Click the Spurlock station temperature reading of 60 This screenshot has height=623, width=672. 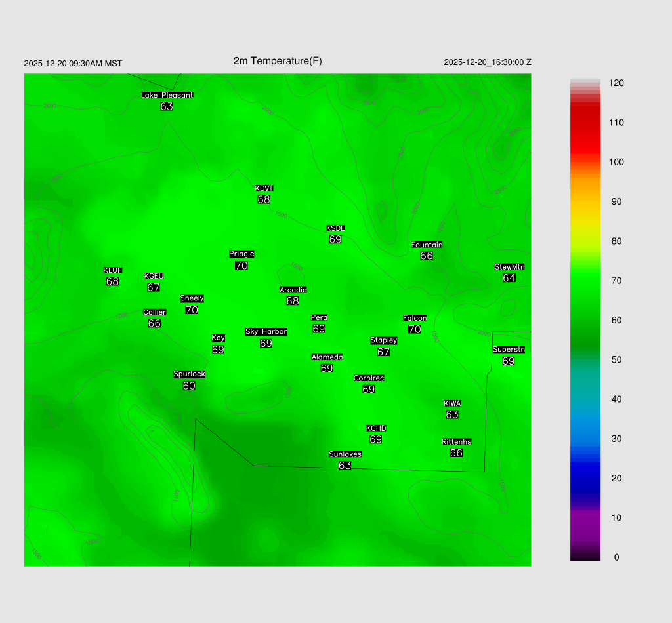189,386
